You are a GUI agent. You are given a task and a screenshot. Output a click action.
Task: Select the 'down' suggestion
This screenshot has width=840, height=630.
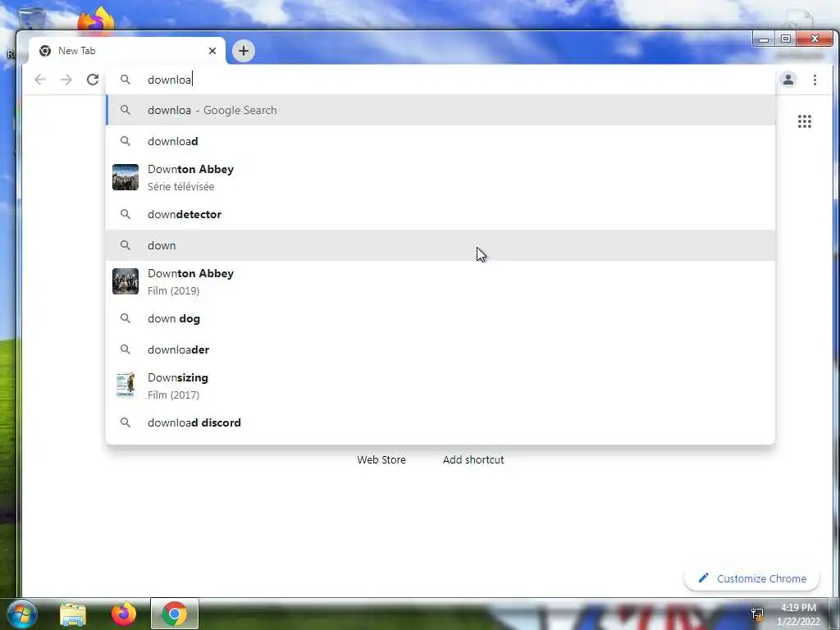pyautogui.click(x=441, y=245)
